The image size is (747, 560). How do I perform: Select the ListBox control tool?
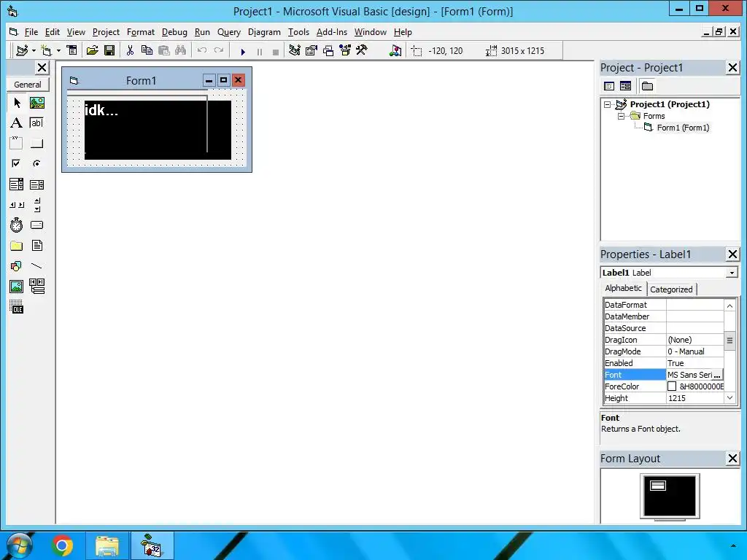pyautogui.click(x=37, y=184)
